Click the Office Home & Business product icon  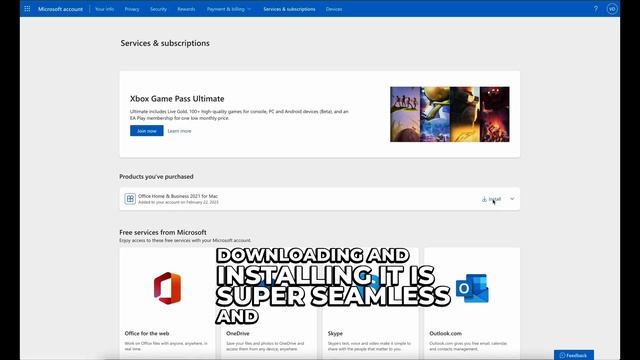130,199
